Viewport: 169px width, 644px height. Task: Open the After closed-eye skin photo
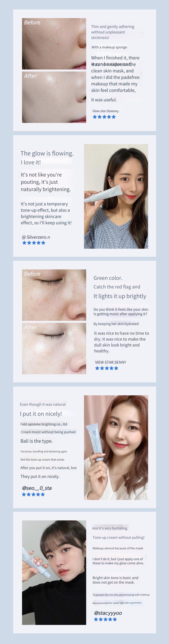pos(54,348)
